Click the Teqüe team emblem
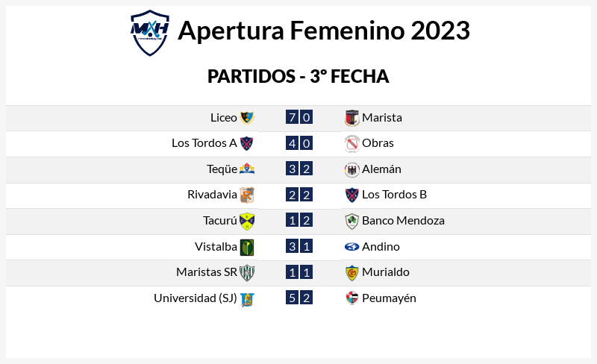The width and height of the screenshot is (597, 364). point(247,169)
